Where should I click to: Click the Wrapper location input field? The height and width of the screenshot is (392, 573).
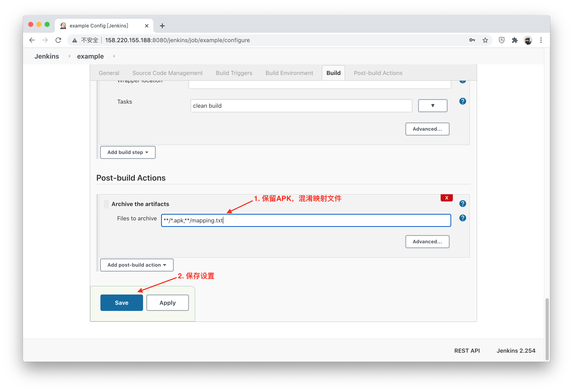320,85
